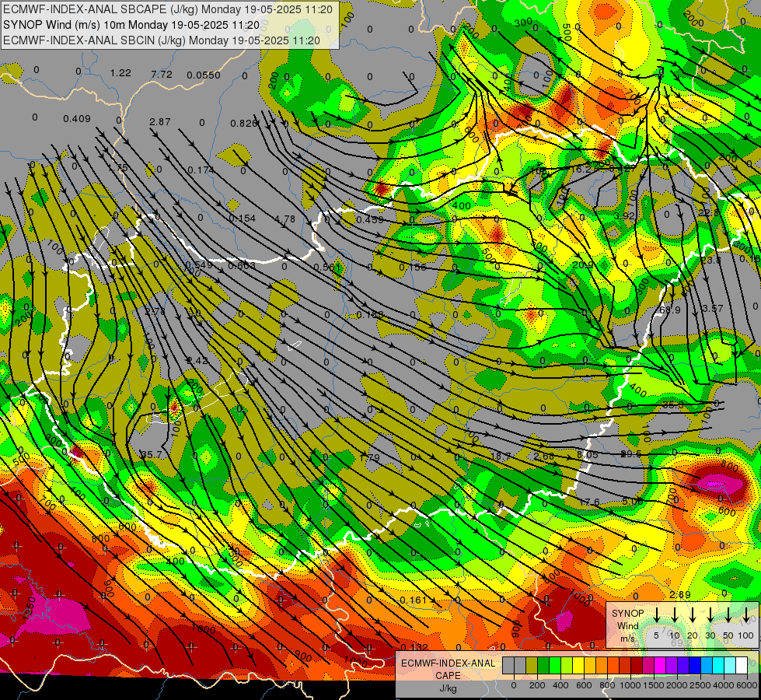Select the 20 m/s wind arrow symbol
The height and width of the screenshot is (700, 761).
(x=693, y=615)
